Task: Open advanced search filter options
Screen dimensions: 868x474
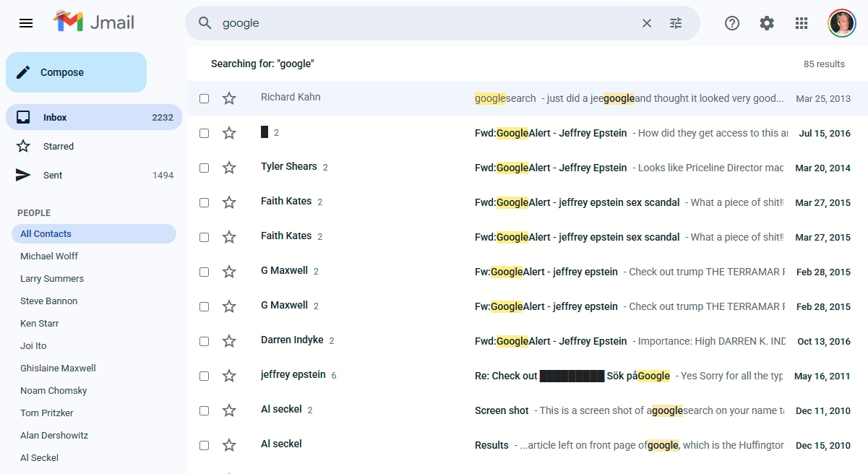Action: (676, 22)
